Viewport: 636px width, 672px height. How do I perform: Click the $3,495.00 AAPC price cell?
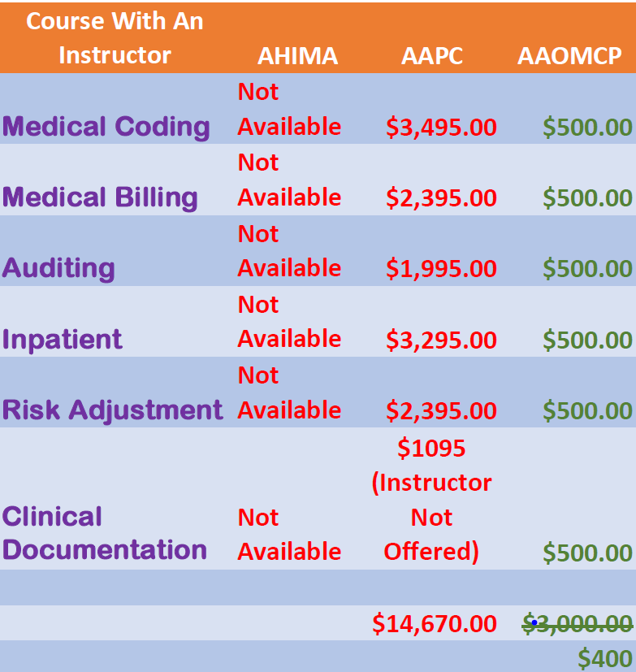click(x=441, y=128)
